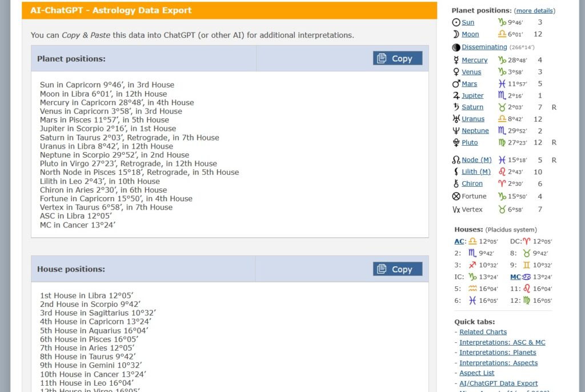Image resolution: width=585 pixels, height=392 pixels.
Task: Open the Lilith (M) link
Action: [476, 172]
